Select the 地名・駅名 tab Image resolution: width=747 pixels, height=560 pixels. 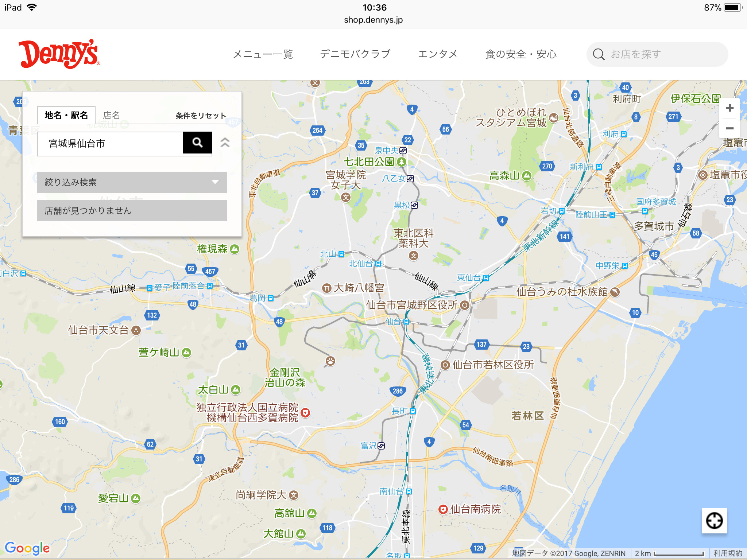pos(66,115)
